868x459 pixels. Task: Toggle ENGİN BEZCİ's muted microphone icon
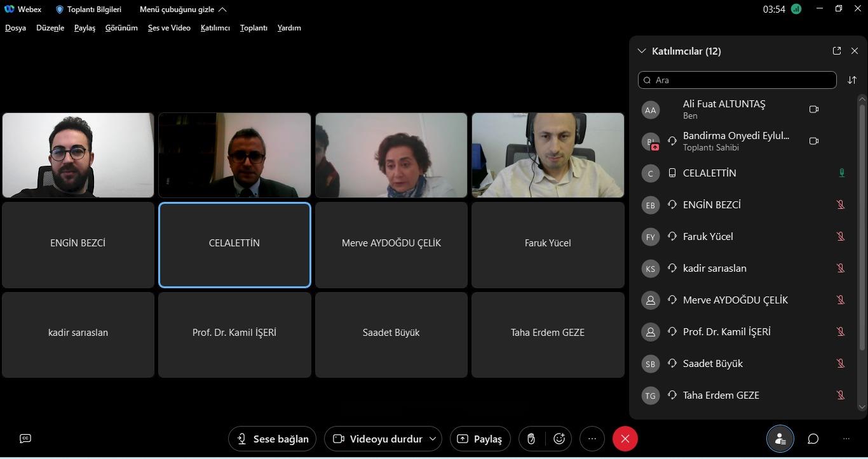[x=840, y=204]
